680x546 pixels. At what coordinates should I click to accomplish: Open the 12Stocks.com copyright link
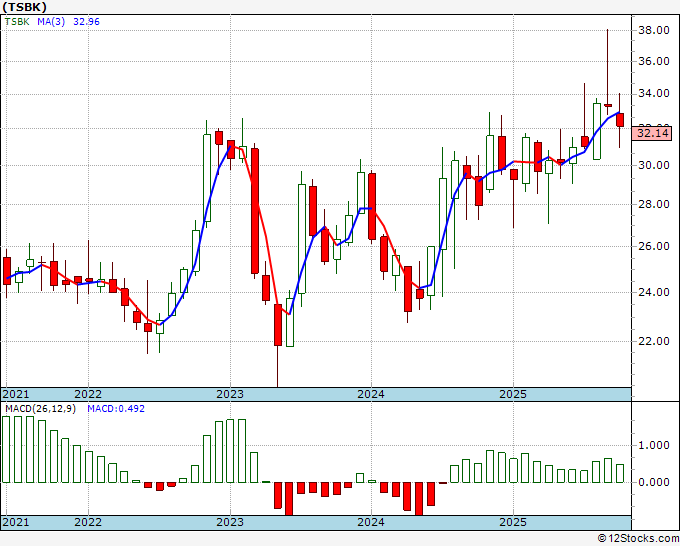pyautogui.click(x=638, y=539)
